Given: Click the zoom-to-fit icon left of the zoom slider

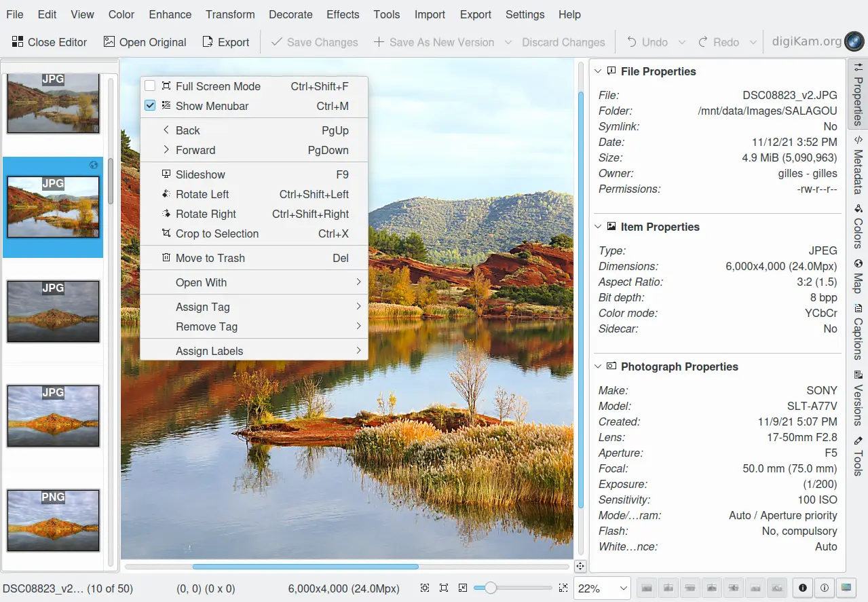Looking at the screenshot, I should tap(425, 588).
